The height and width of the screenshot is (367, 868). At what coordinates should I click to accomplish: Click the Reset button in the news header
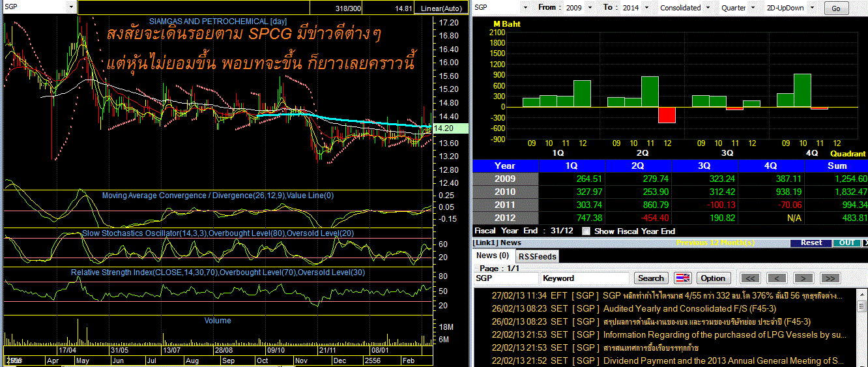(811, 242)
